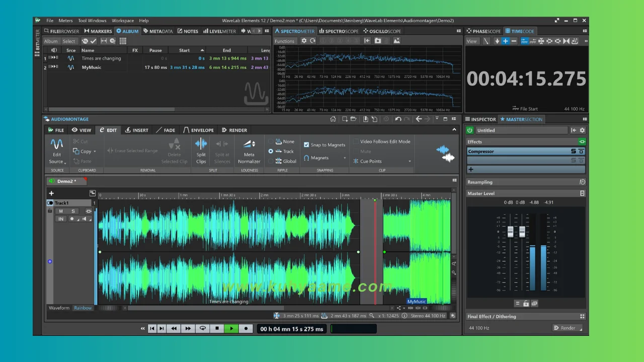The width and height of the screenshot is (644, 362).
Task: Toggle the Master Section green power button
Action: (470, 130)
